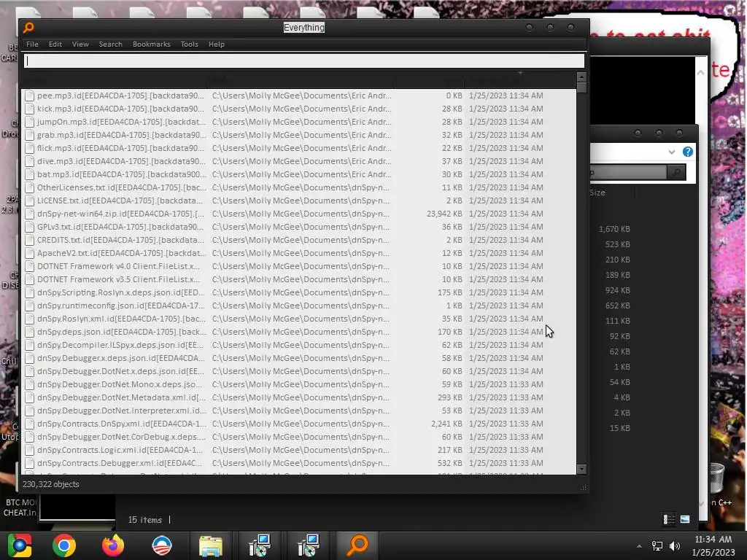
Task: Click the path cell of the pee.mp3.id row
Action: (x=301, y=96)
